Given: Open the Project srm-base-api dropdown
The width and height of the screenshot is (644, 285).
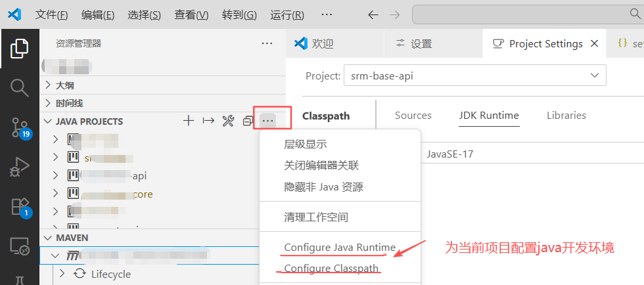Looking at the screenshot, I should click(x=474, y=75).
